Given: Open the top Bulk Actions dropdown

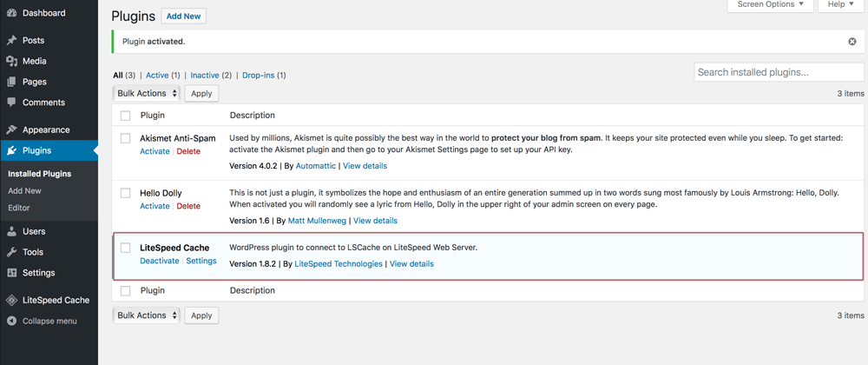Looking at the screenshot, I should pos(147,94).
